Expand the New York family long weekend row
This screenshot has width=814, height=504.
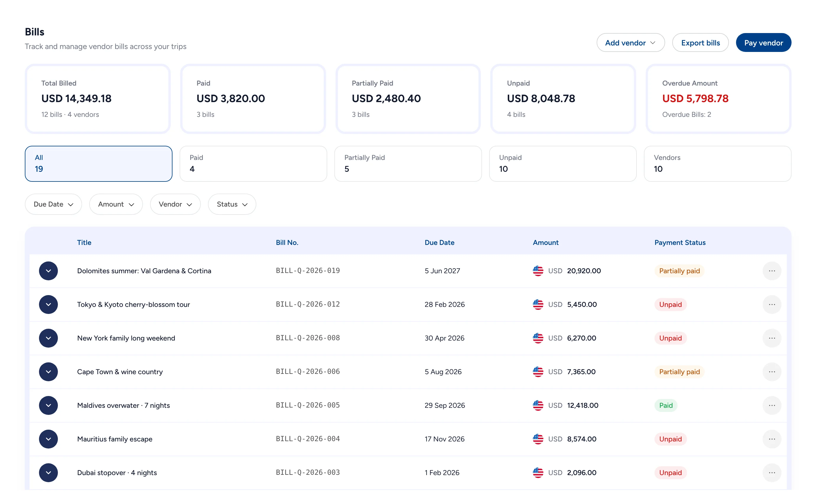pyautogui.click(x=48, y=338)
